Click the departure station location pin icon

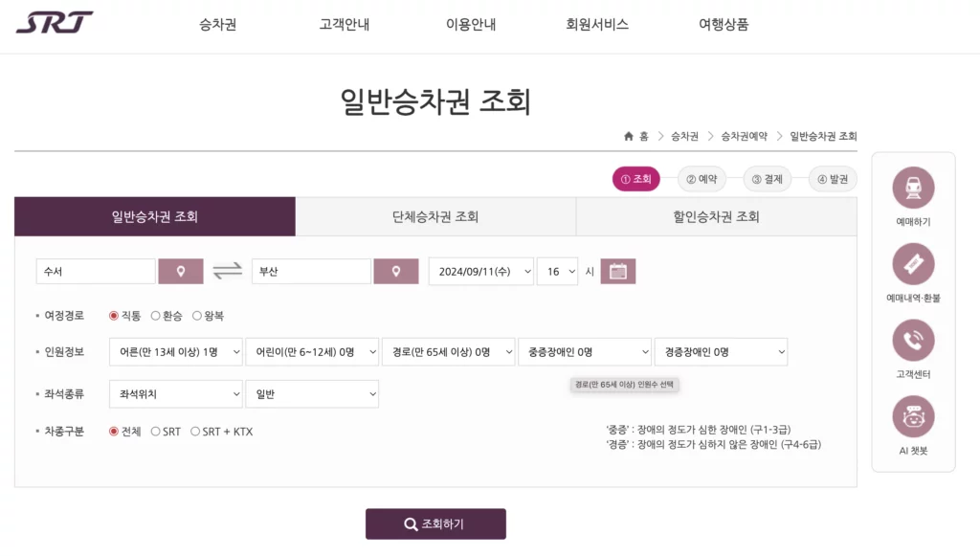point(180,271)
